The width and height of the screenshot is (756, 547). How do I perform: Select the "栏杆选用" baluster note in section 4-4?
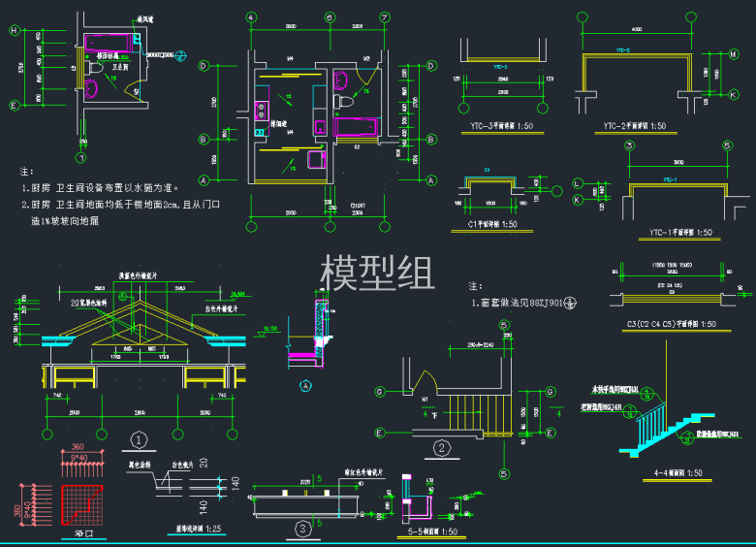pyautogui.click(x=601, y=407)
